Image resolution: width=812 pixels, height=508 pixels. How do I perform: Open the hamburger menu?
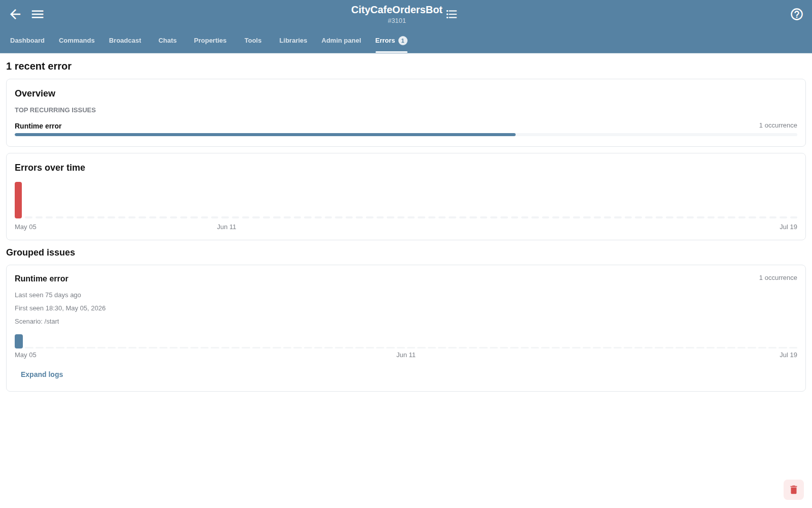click(38, 14)
